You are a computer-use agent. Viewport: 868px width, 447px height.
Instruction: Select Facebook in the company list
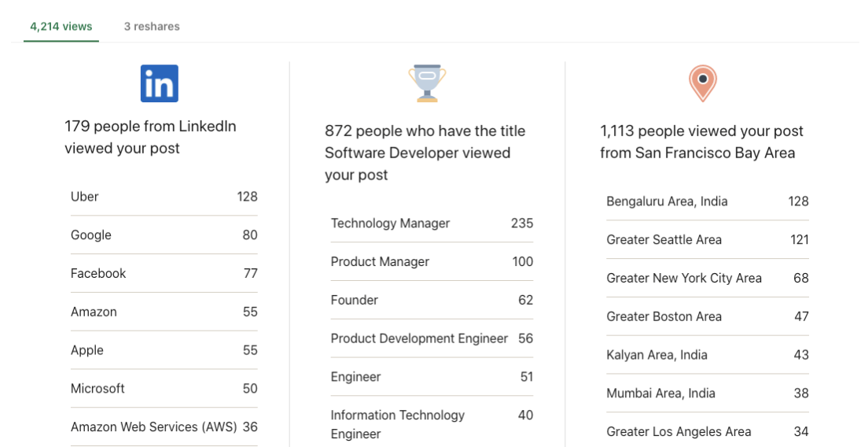164,274
